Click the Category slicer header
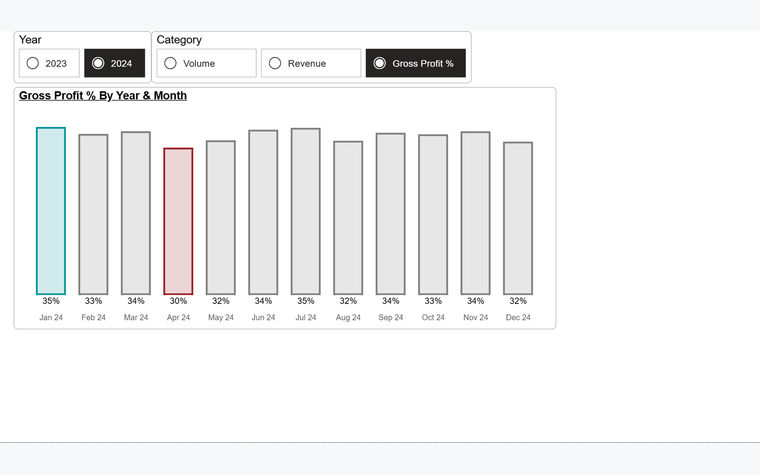Image resolution: width=760 pixels, height=475 pixels. 179,40
